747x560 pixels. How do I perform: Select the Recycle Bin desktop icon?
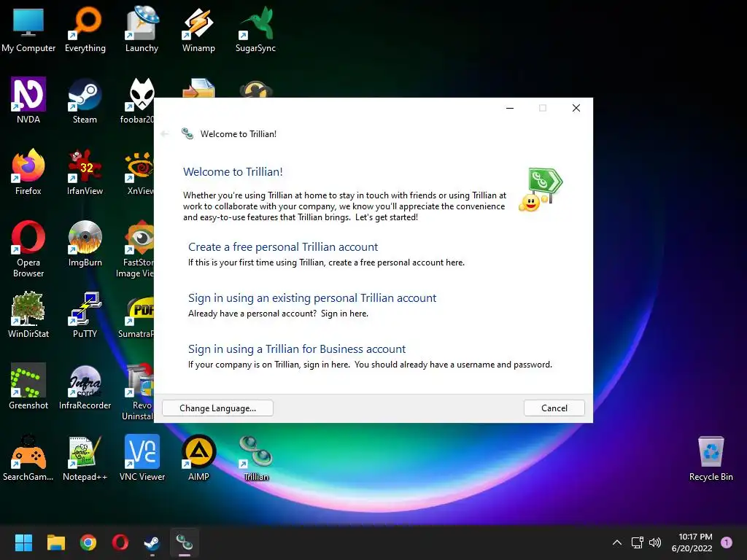pyautogui.click(x=711, y=458)
